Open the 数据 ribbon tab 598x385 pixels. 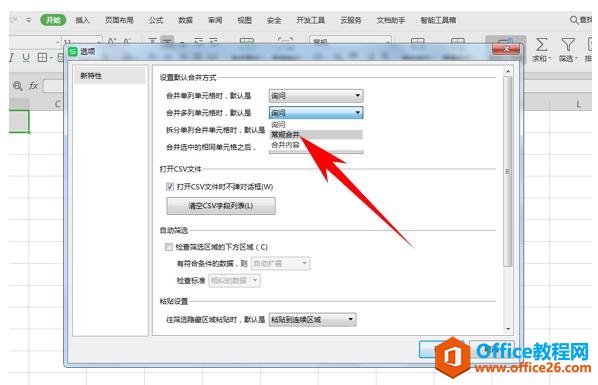click(185, 20)
